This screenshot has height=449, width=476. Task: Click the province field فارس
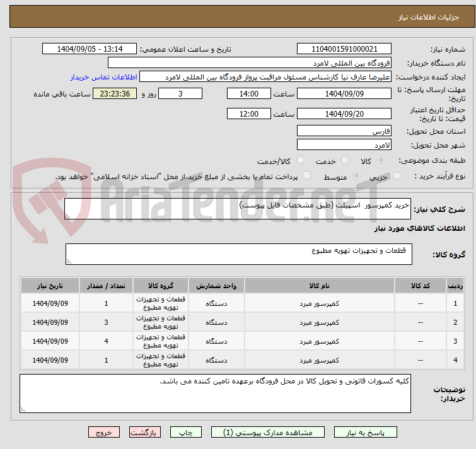pos(344,131)
